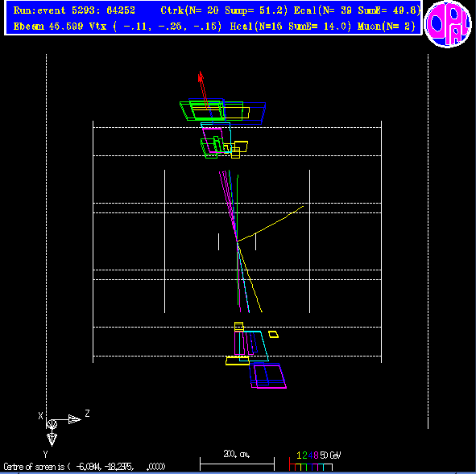Click the Hcal summary in header
Screen dimensions: 476x474
click(291, 27)
